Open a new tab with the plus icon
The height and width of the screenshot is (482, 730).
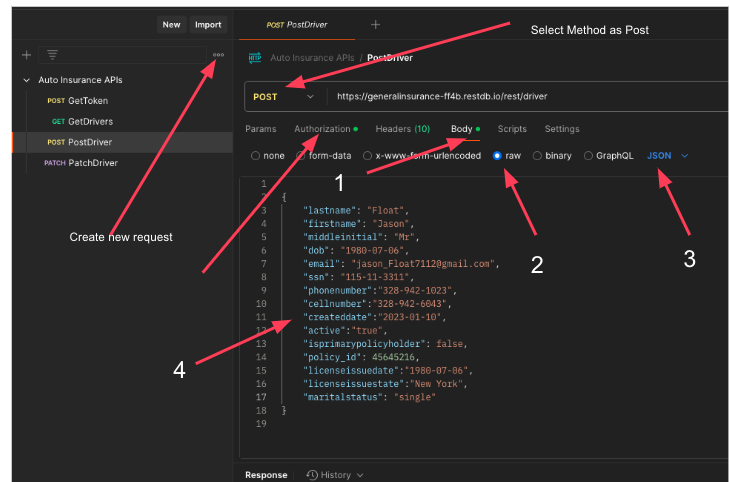[x=375, y=25]
